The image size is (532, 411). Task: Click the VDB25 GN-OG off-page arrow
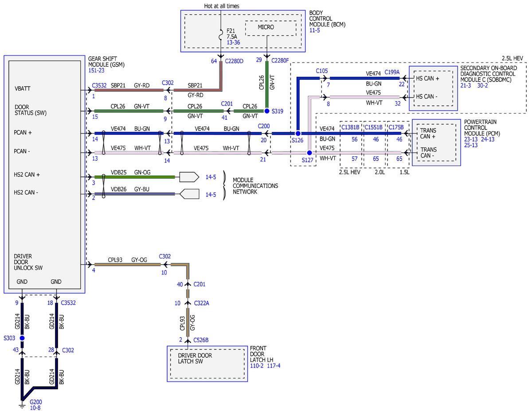coord(189,177)
